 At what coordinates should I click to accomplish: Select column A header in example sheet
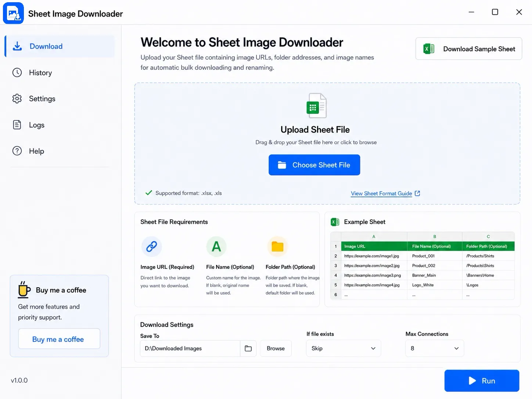[x=374, y=237]
